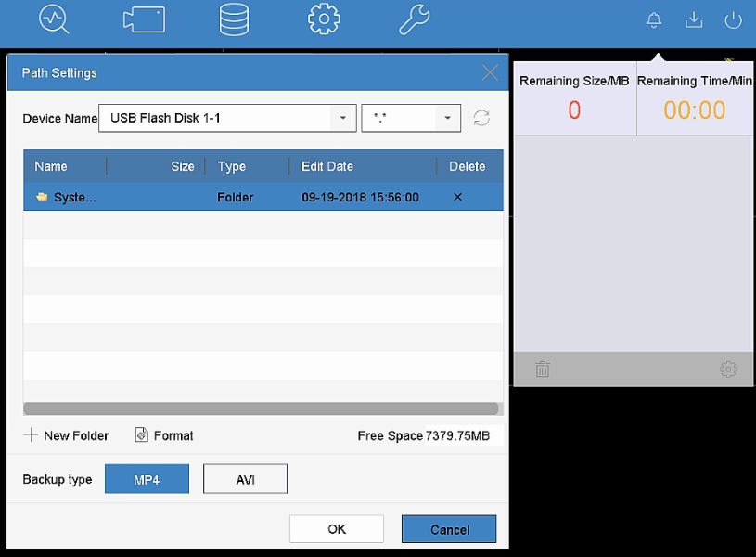Click Remaining Time/Min value 00:00

694,110
